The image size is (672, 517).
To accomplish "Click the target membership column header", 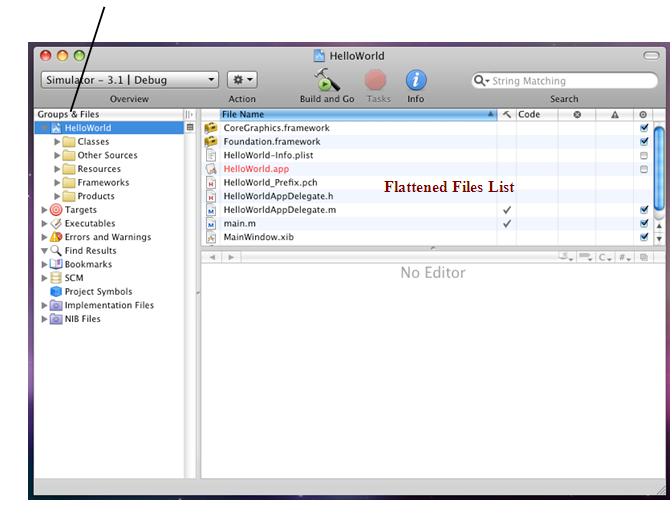I will (643, 114).
